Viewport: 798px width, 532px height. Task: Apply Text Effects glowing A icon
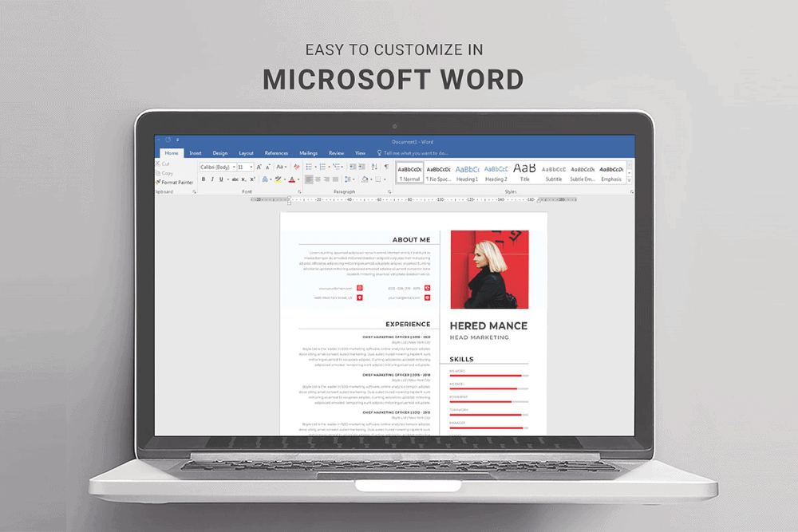(265, 179)
